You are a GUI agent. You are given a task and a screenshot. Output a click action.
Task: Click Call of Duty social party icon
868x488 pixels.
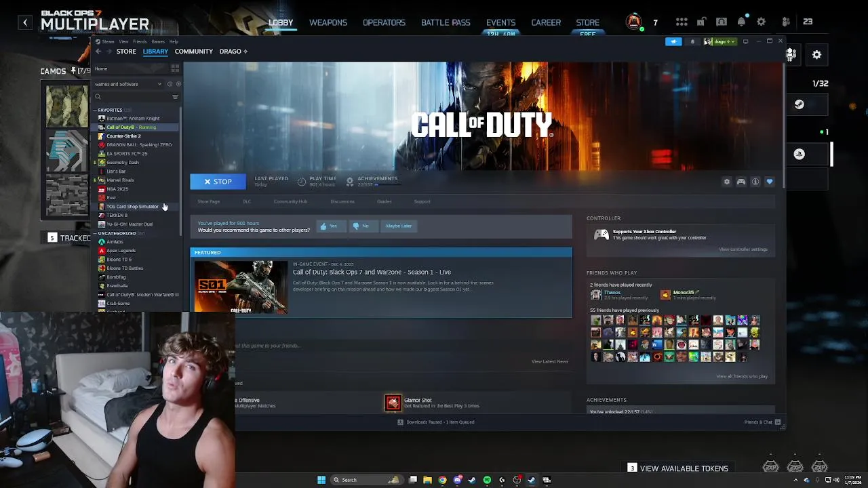pyautogui.click(x=786, y=22)
